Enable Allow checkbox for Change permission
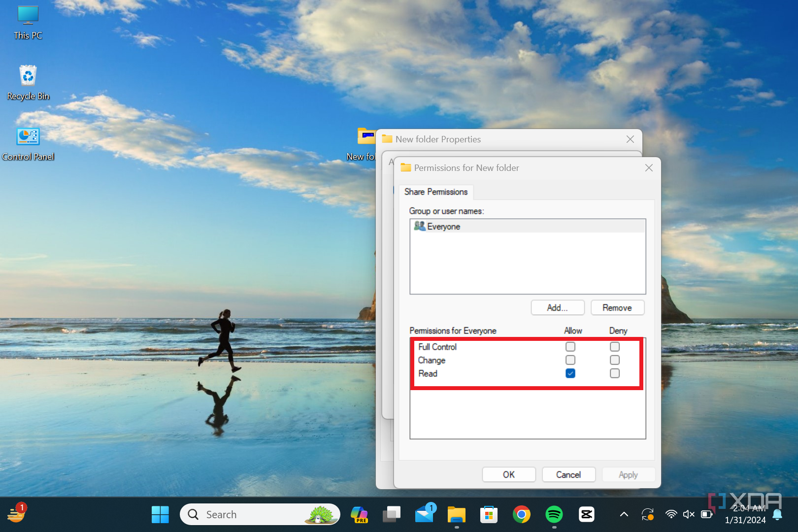Image resolution: width=798 pixels, height=532 pixels. click(570, 360)
